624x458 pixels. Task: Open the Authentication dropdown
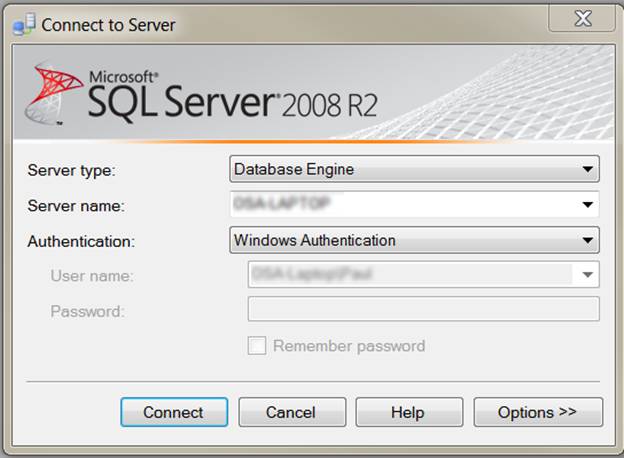pyautogui.click(x=414, y=240)
